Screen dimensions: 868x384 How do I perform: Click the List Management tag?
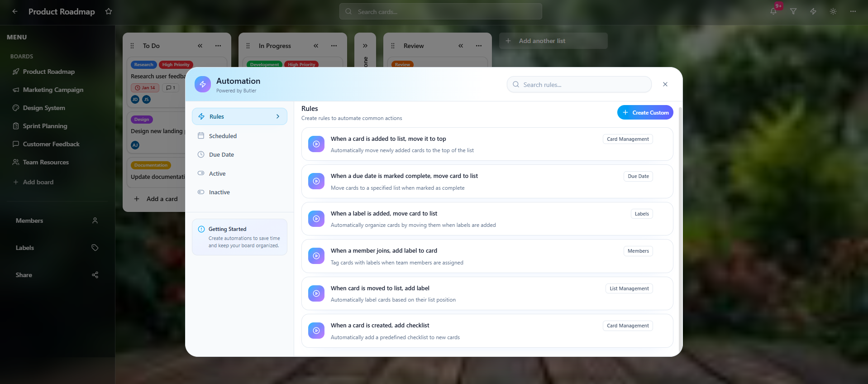tap(629, 288)
